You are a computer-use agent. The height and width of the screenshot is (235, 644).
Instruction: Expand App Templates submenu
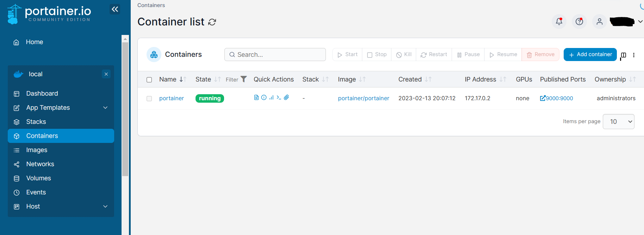pyautogui.click(x=105, y=108)
